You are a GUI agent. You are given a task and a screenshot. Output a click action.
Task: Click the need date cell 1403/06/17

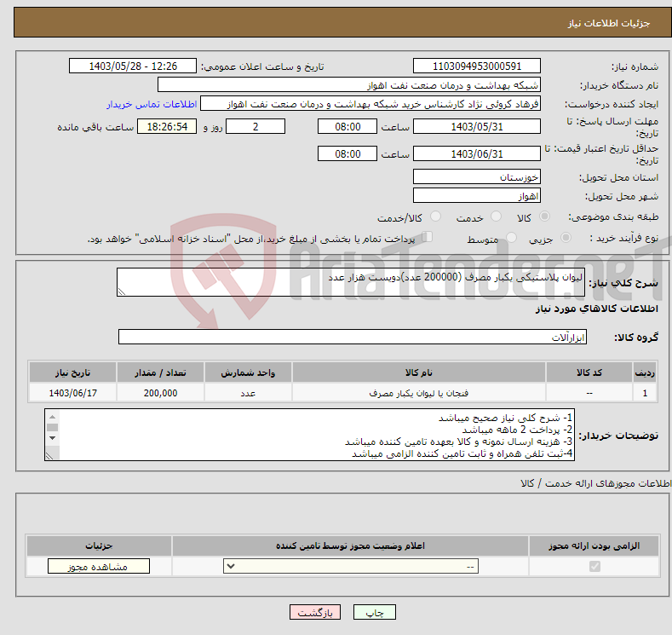coord(73,393)
